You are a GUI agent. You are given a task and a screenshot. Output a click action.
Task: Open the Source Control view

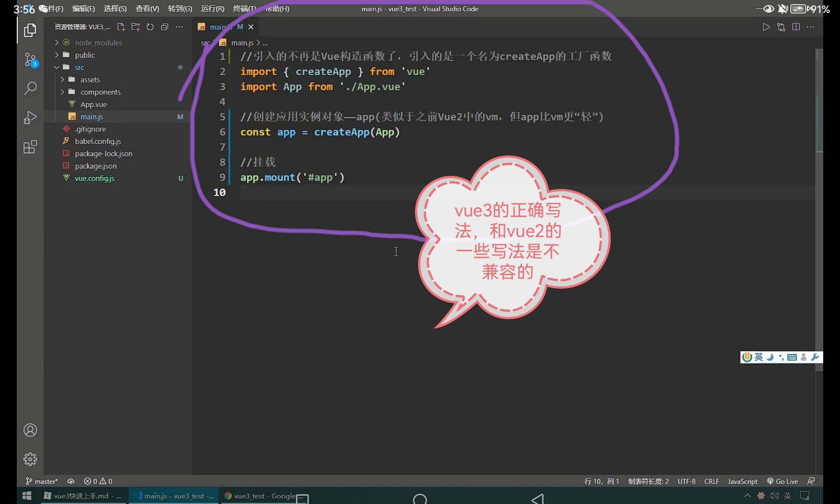click(x=30, y=59)
